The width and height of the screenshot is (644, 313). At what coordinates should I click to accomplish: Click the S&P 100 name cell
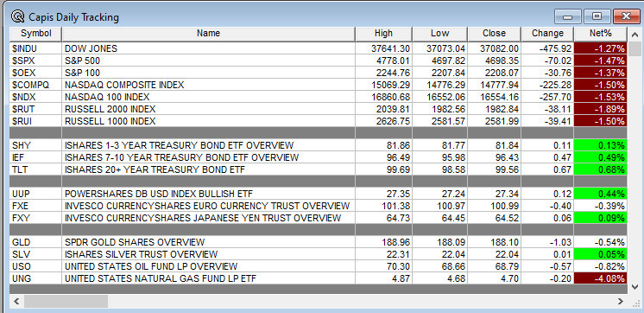pyautogui.click(x=208, y=73)
